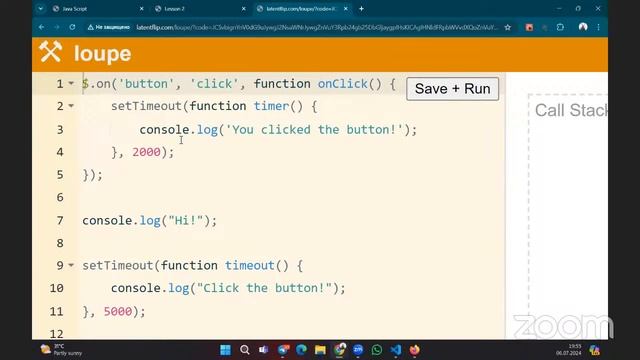Open Visual Studio Code from the taskbar
The height and width of the screenshot is (360, 640).
(396, 350)
